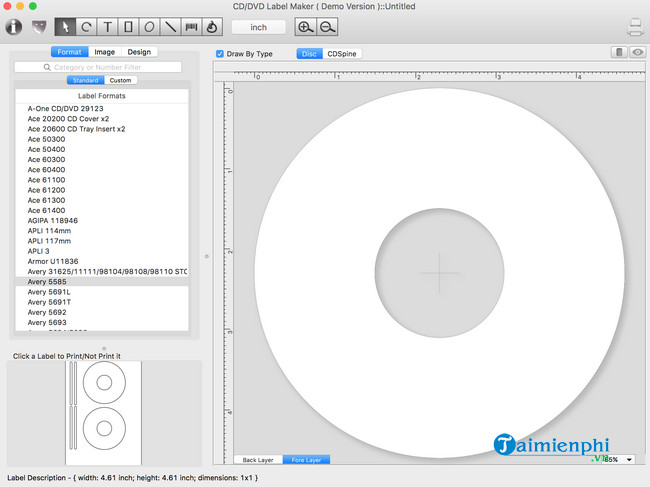Select the Text tool
The width and height of the screenshot is (650, 487).
click(107, 27)
